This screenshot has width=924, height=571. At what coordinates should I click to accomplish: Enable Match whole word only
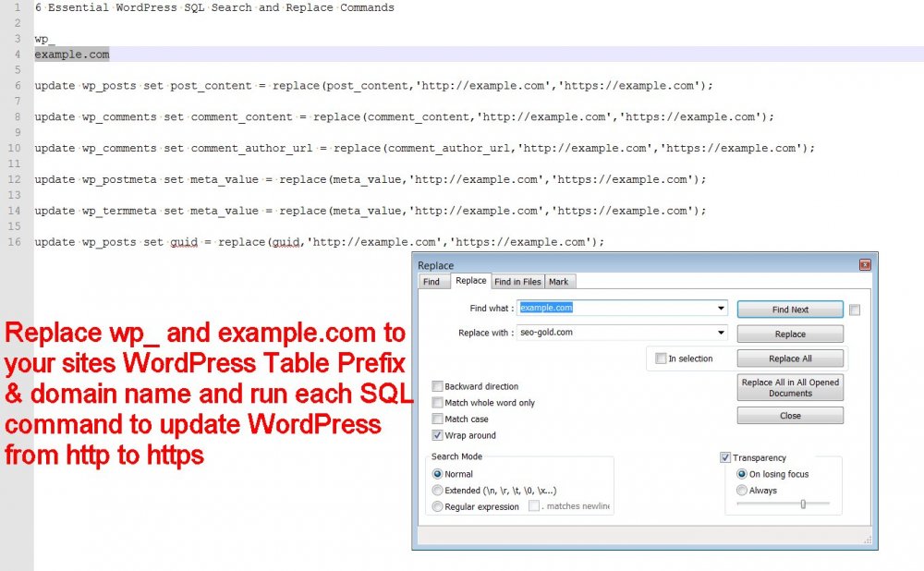click(437, 402)
